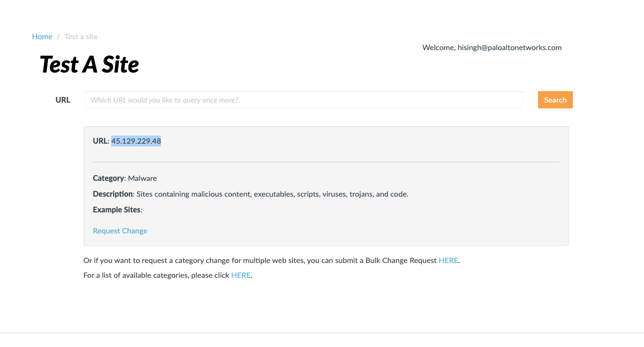Click the URL label beside the search box

[x=63, y=100]
